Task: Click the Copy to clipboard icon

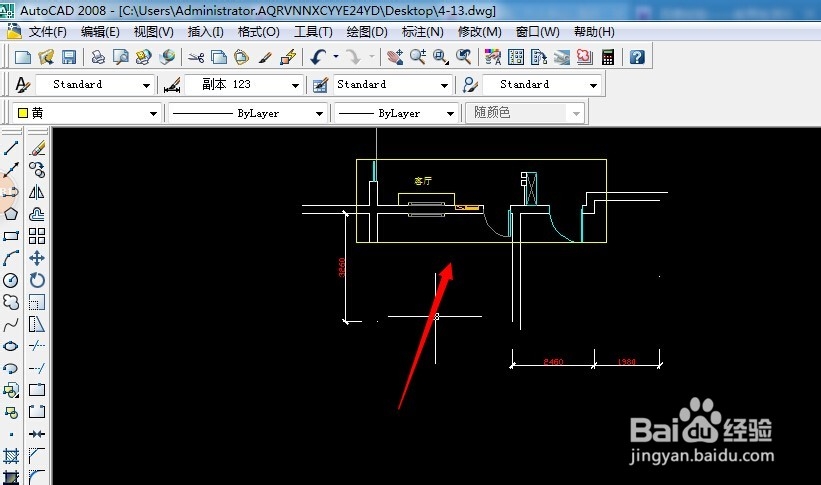Action: pyautogui.click(x=218, y=57)
